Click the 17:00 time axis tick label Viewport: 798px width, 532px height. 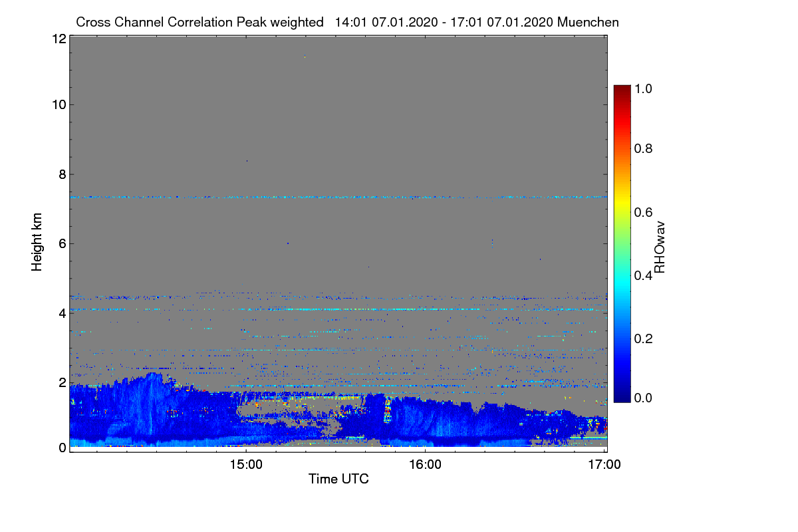coord(604,465)
